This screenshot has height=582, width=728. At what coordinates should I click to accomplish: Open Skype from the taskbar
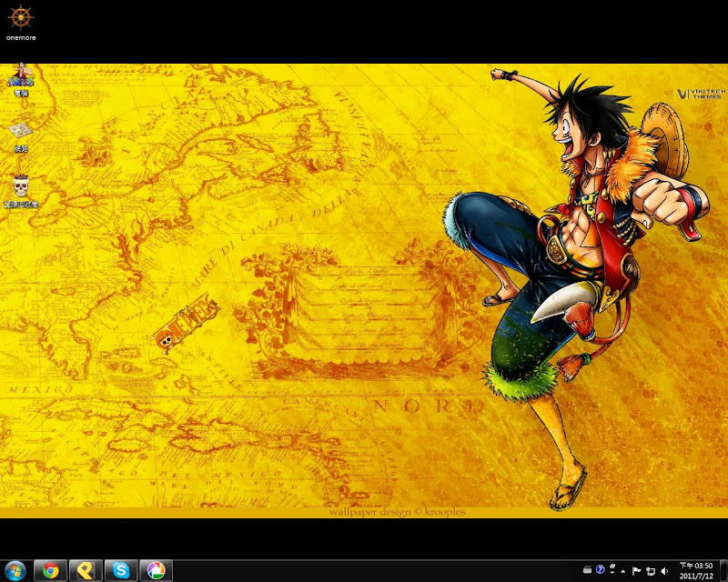coord(121,570)
